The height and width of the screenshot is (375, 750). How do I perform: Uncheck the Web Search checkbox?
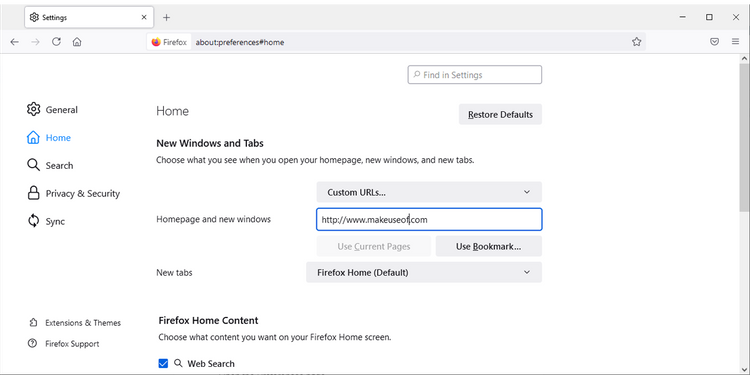point(163,364)
